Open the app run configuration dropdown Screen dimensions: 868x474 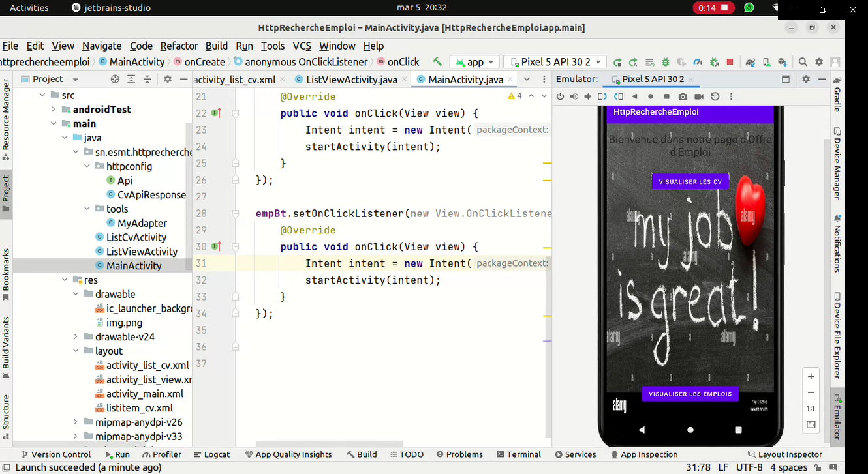click(474, 61)
